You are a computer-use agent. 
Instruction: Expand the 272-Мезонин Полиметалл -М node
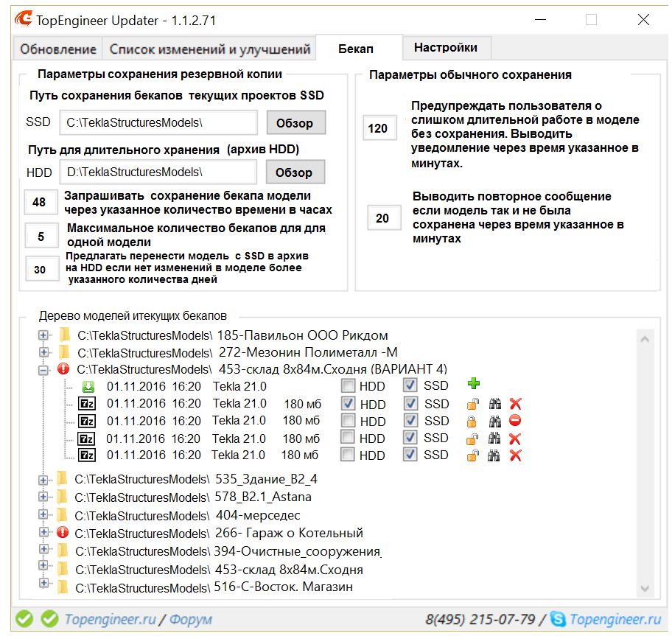coord(43,352)
